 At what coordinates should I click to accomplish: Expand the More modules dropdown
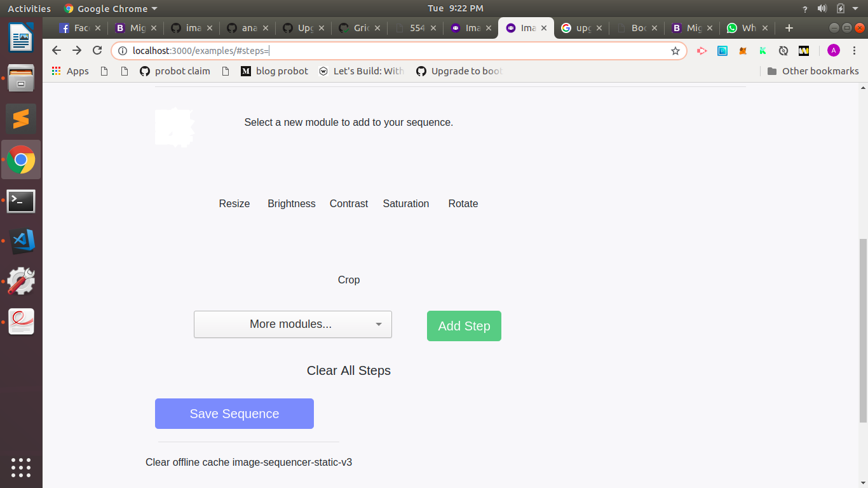pos(293,324)
